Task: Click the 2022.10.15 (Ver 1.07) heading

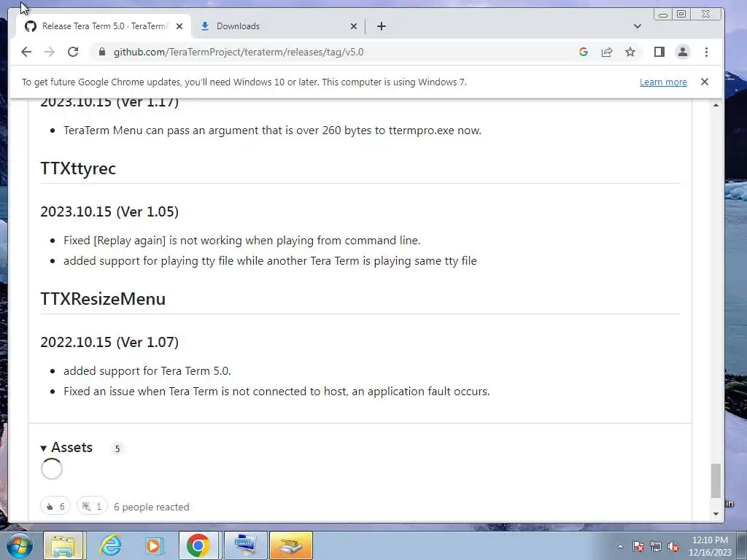Action: [109, 342]
